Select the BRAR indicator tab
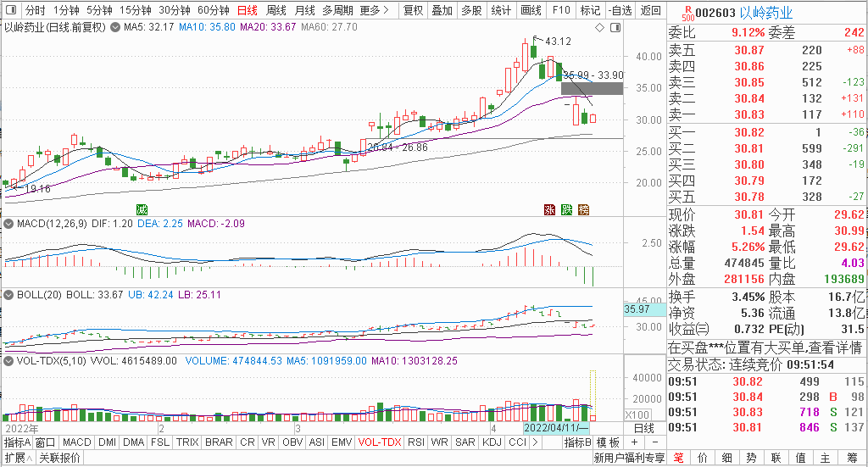Image resolution: width=868 pixels, height=467 pixels. pos(219,442)
